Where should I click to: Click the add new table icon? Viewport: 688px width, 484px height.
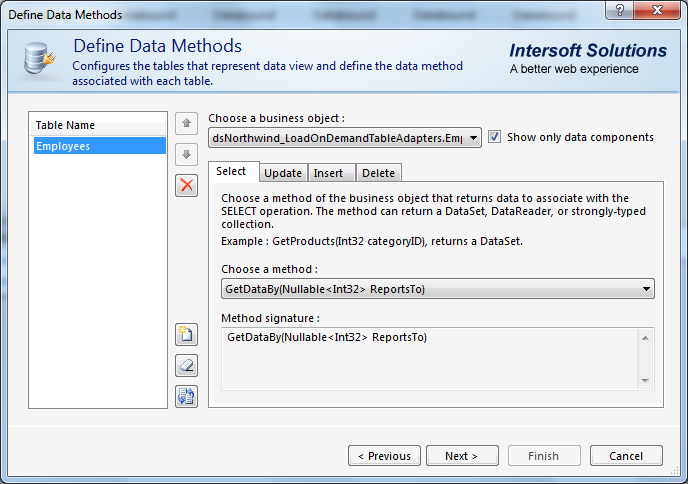click(186, 334)
